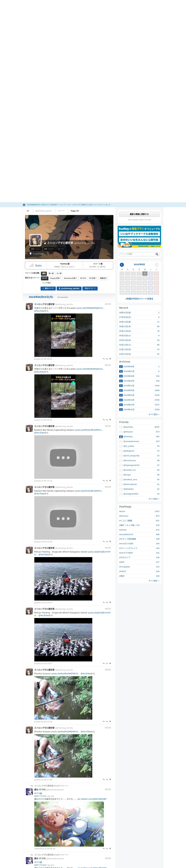Screen dimensions: 186x868
Task: Select 古→新 sort order
Action: coord(59,274)
